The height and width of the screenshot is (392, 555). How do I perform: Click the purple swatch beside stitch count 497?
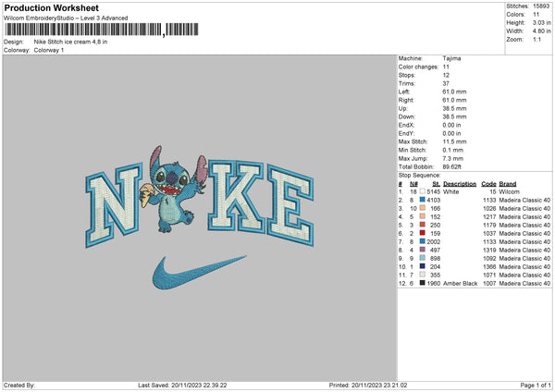(x=423, y=250)
